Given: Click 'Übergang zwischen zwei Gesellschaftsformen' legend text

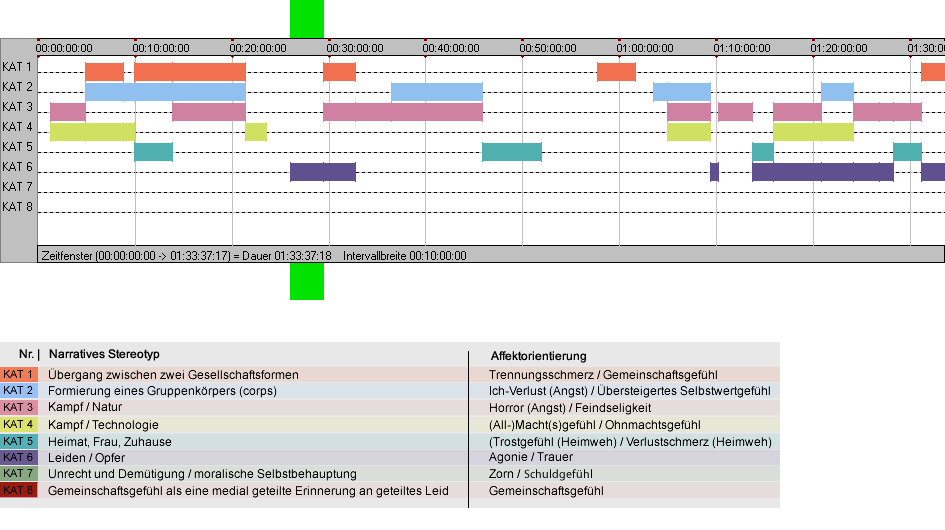Looking at the screenshot, I should pos(174,374).
